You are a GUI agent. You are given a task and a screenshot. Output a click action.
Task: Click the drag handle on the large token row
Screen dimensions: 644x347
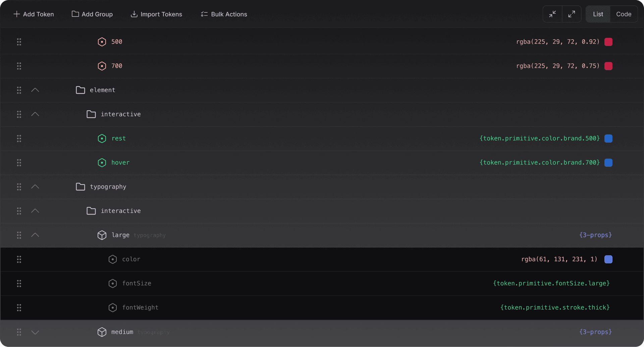[19, 235]
